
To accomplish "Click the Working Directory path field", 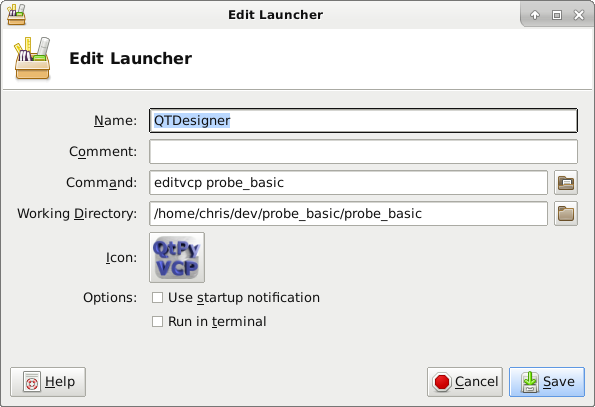I will click(348, 214).
